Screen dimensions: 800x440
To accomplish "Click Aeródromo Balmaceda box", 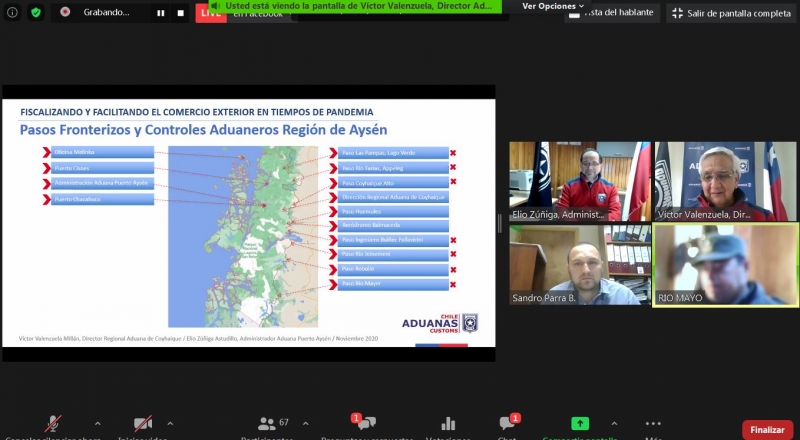I will (x=393, y=225).
